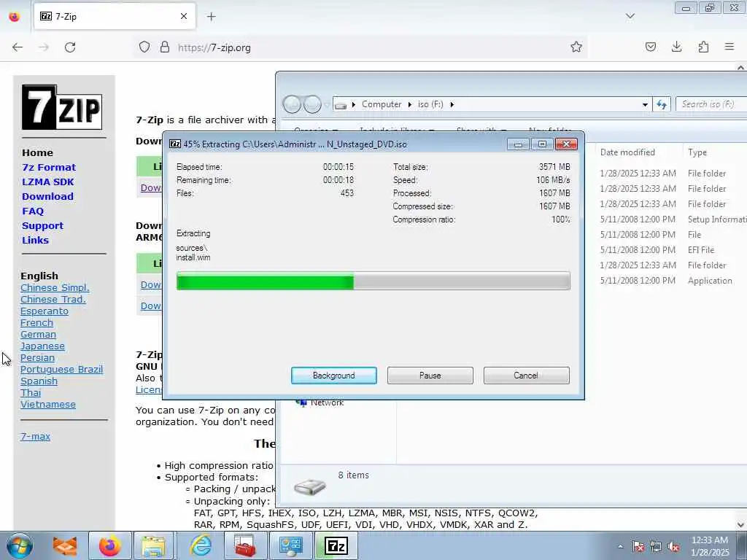The image size is (747, 560).
Task: Expand the arrow after Computer in Explorer breadcrumb
Action: coord(409,104)
